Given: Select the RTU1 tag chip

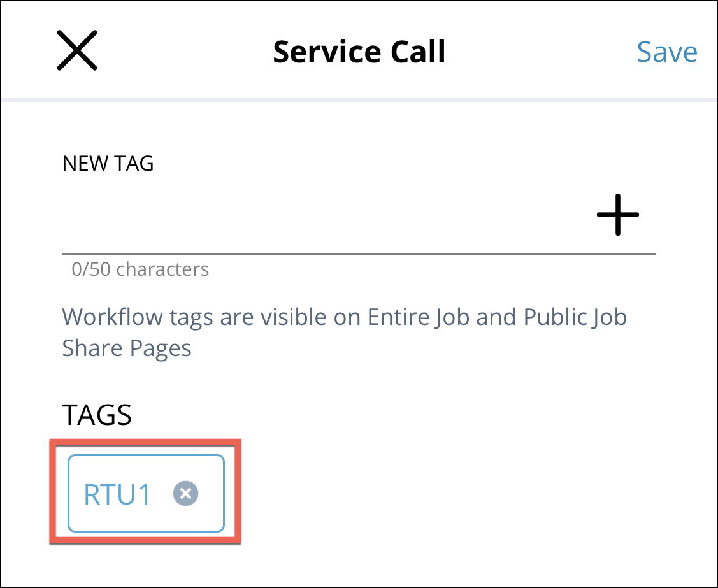Looking at the screenshot, I should 118,493.
